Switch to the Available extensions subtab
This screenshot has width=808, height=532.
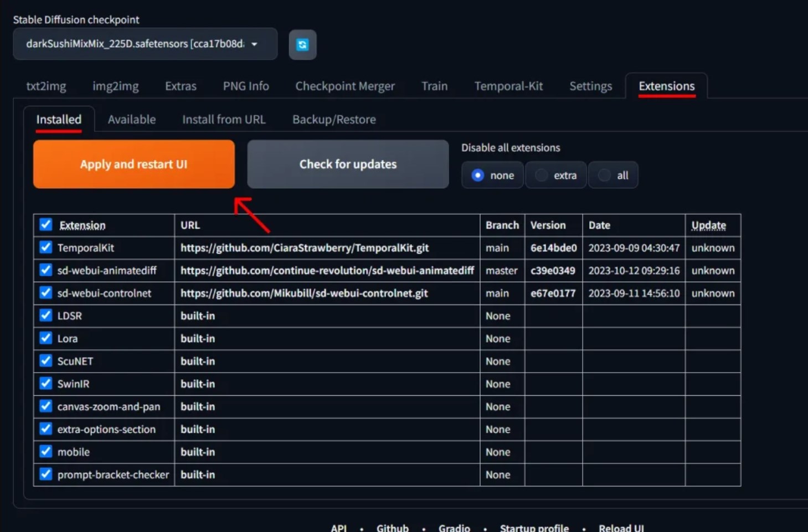click(132, 120)
